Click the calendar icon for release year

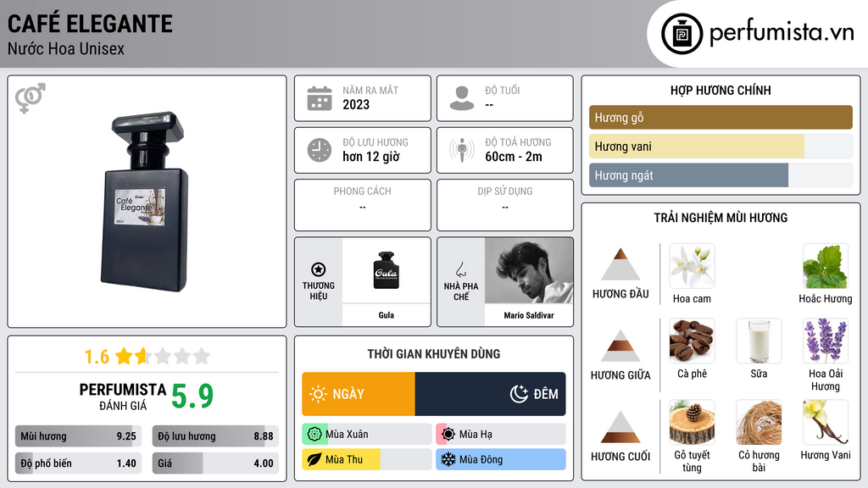click(320, 98)
